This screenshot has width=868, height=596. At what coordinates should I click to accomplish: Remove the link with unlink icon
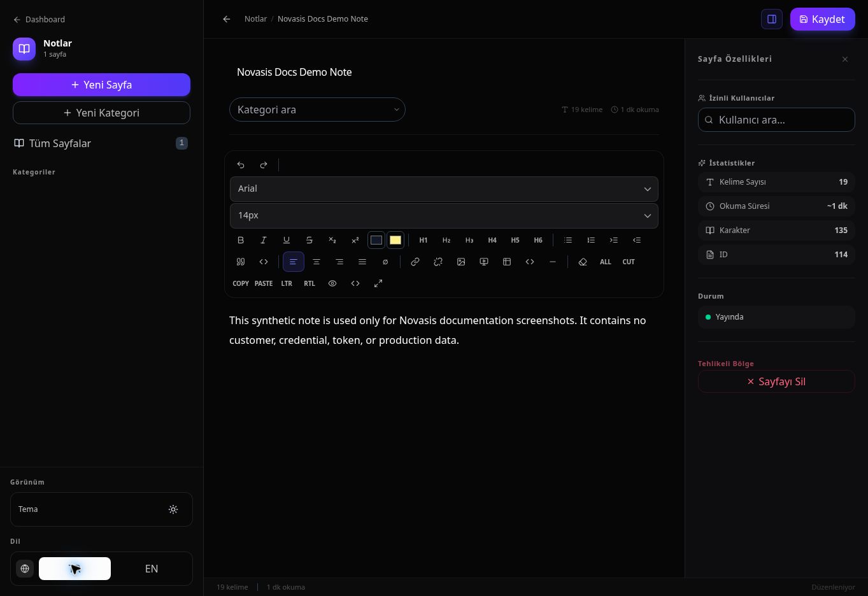tap(438, 262)
